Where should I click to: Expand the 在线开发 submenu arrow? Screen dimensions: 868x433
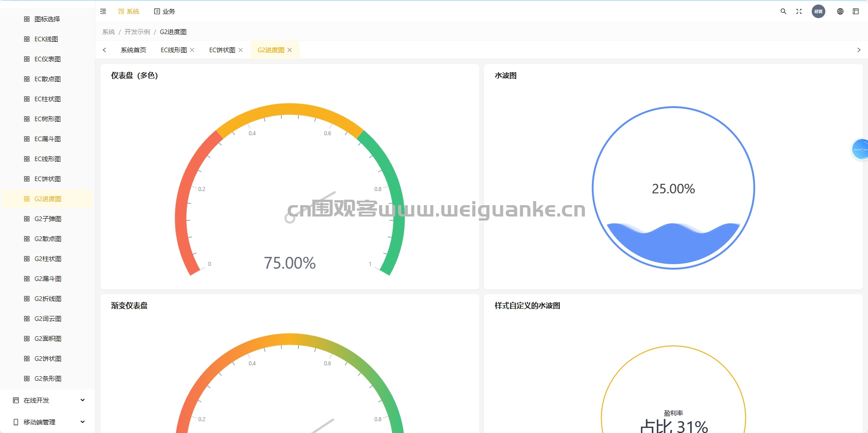83,400
